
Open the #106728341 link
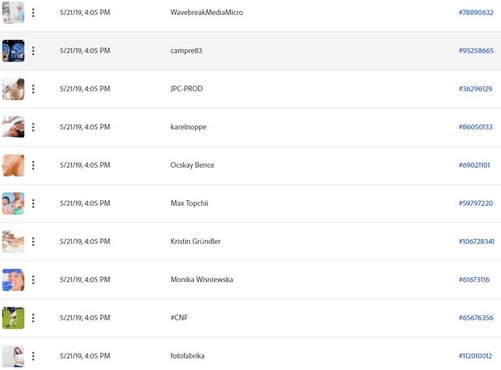click(476, 242)
